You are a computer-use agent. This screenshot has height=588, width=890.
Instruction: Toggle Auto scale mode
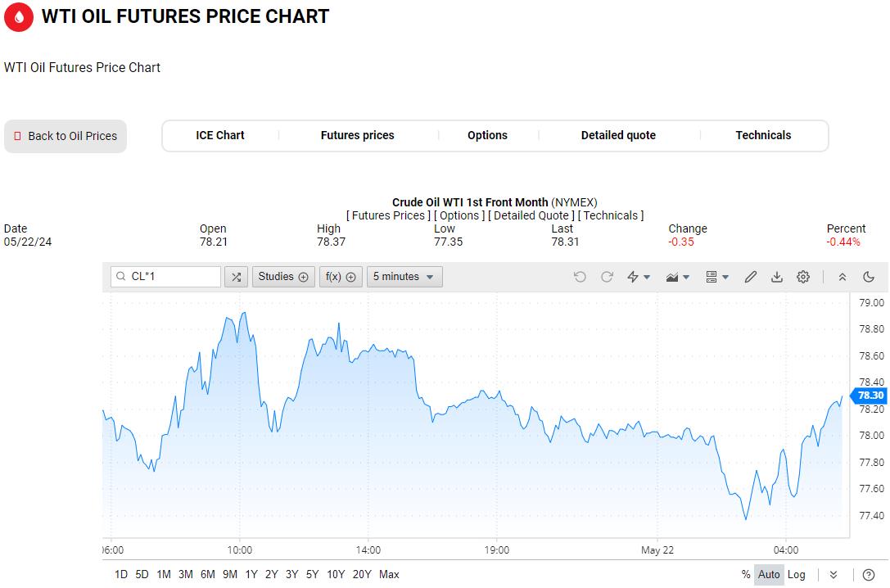(x=769, y=574)
